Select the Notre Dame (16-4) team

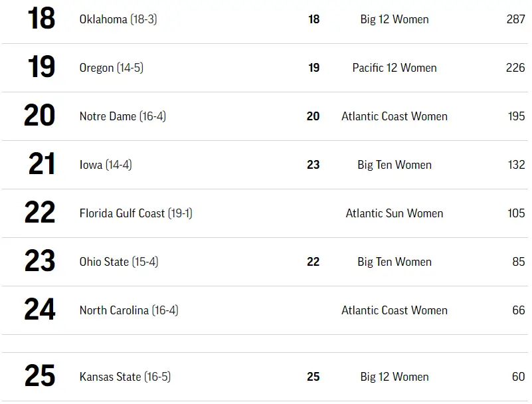click(x=122, y=116)
